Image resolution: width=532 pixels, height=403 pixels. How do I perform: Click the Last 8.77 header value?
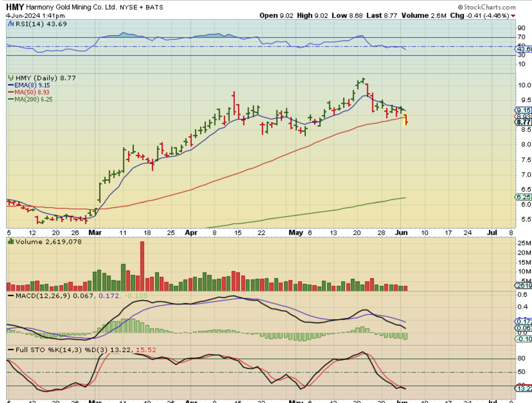click(x=382, y=16)
